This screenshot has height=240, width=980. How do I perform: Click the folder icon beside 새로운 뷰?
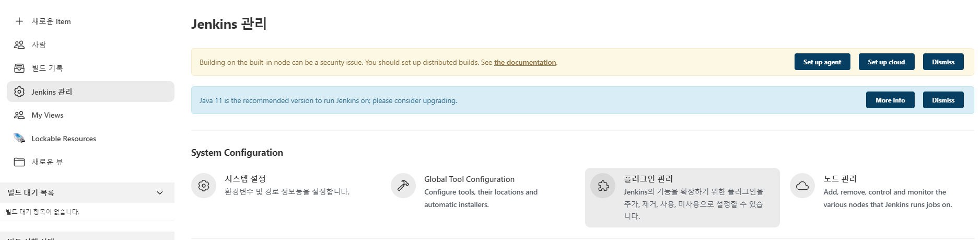(19, 162)
